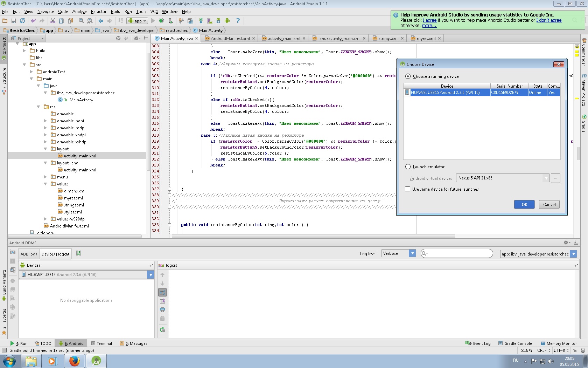Switch to AndroidManifest.xml editor tab
Viewport: 588px width, 368px height.
(230, 39)
